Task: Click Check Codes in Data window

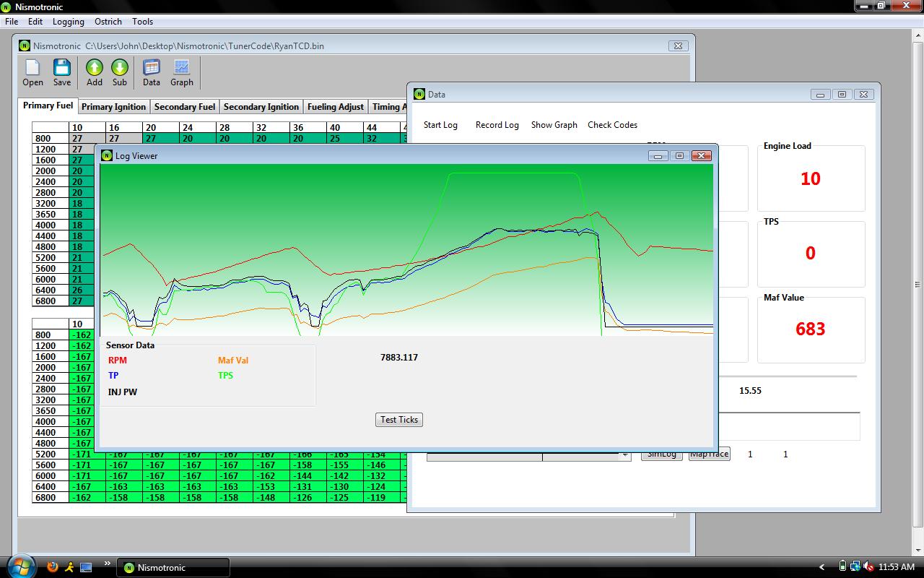Action: click(612, 125)
